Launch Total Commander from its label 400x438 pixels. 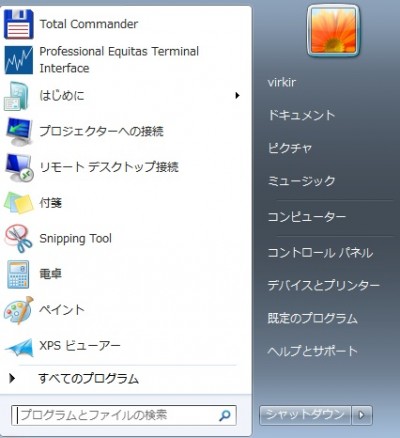pyautogui.click(x=89, y=24)
